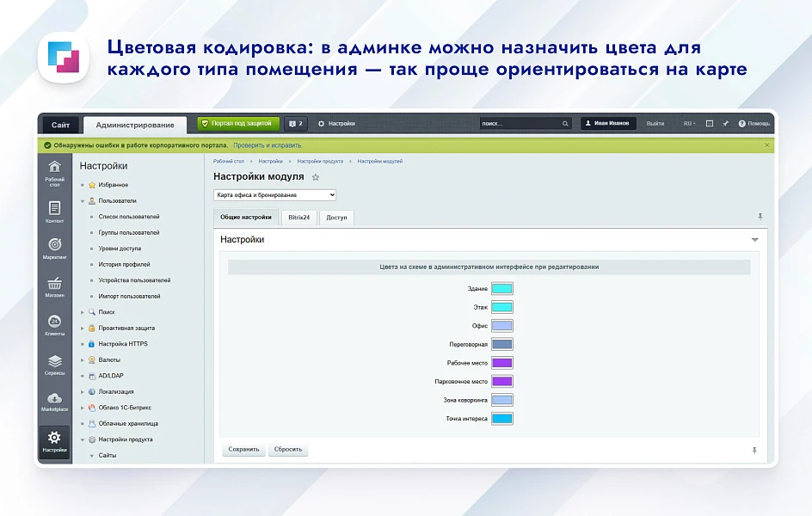Click the pin icon in top bar
This screenshot has height=516, width=812.
tap(725, 124)
